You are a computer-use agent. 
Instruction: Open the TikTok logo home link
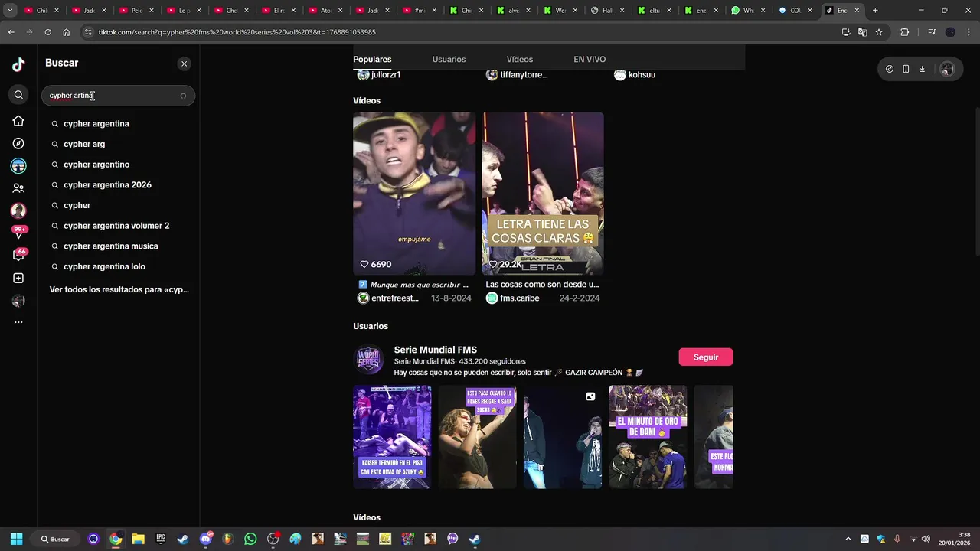(18, 64)
